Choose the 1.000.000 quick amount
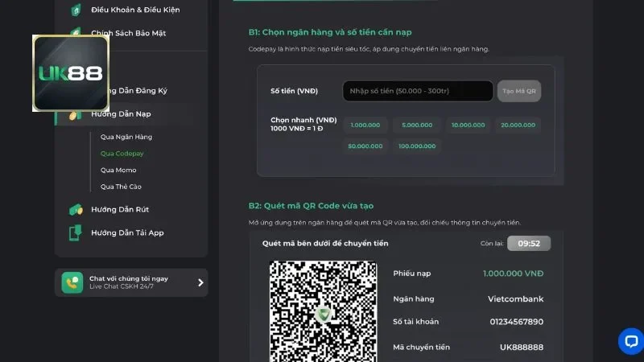The image size is (644, 362). coord(365,125)
